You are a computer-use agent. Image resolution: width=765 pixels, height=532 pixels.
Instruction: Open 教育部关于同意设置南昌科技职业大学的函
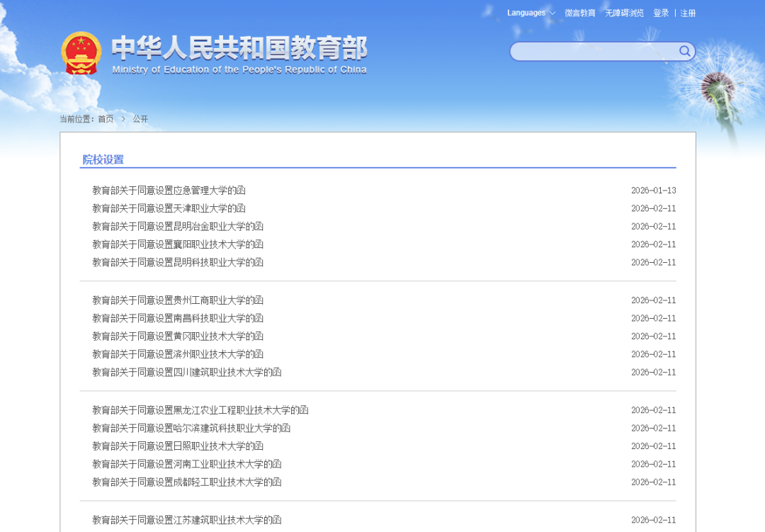[x=178, y=318]
